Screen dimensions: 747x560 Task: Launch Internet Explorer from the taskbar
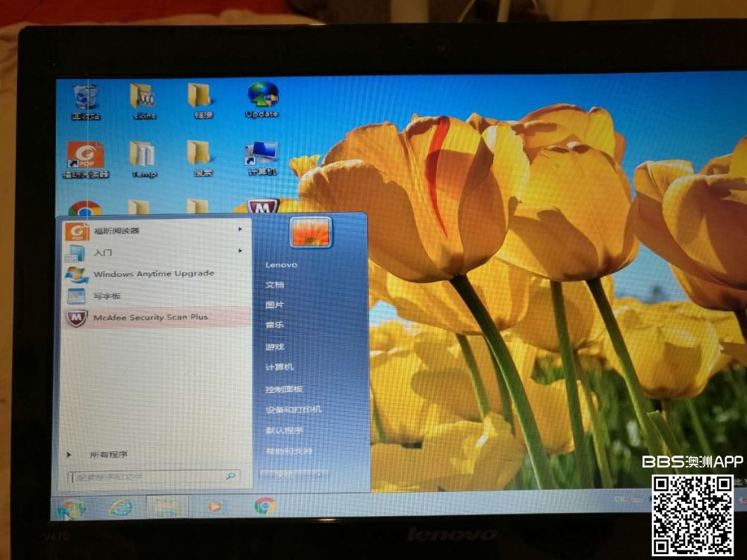pyautogui.click(x=120, y=507)
